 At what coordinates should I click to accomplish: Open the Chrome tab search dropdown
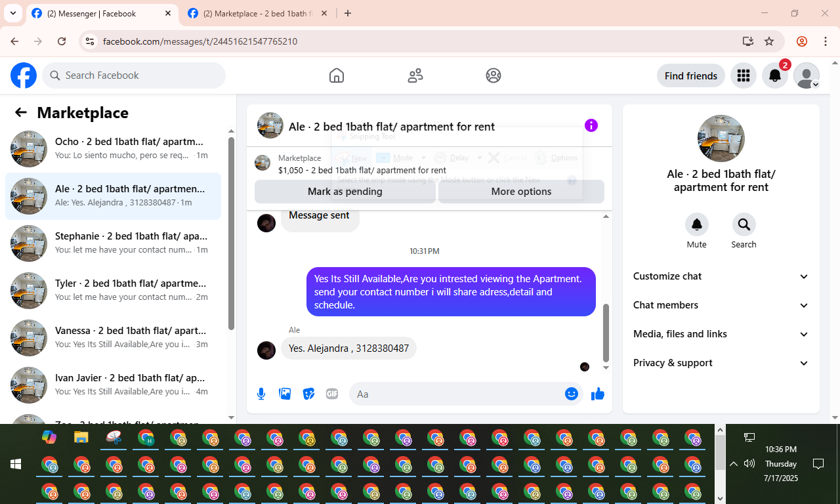(x=13, y=13)
